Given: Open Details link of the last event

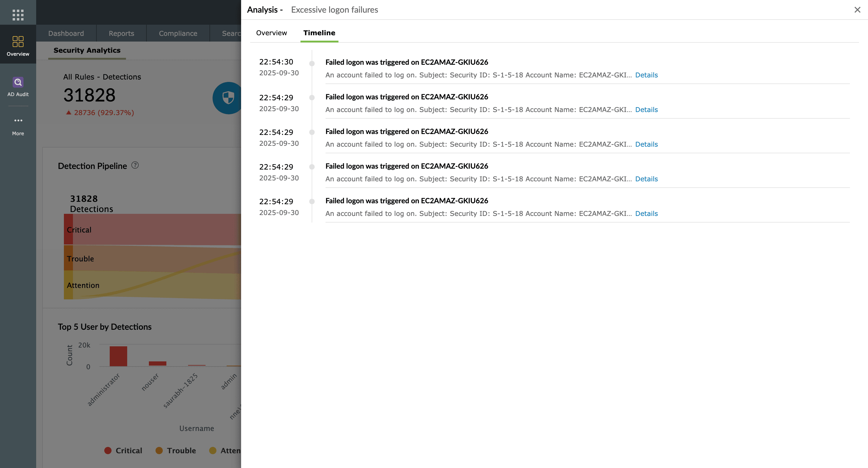Looking at the screenshot, I should (646, 214).
